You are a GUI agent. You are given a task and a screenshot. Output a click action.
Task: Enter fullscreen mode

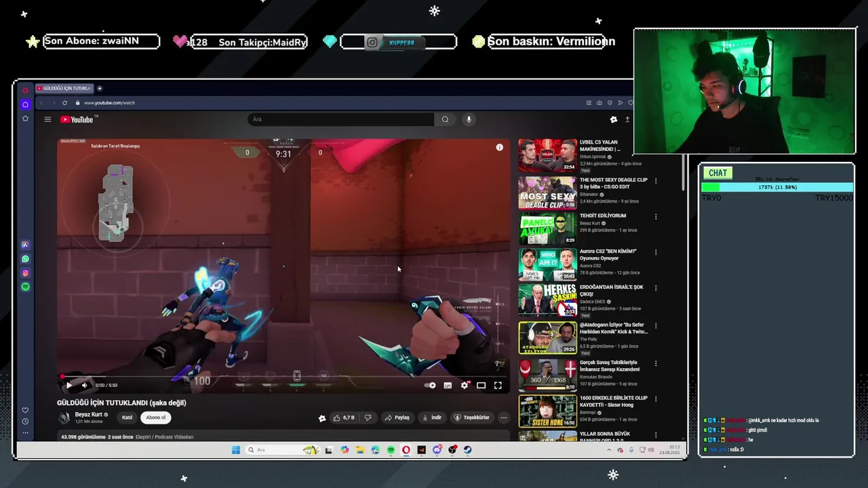[498, 385]
